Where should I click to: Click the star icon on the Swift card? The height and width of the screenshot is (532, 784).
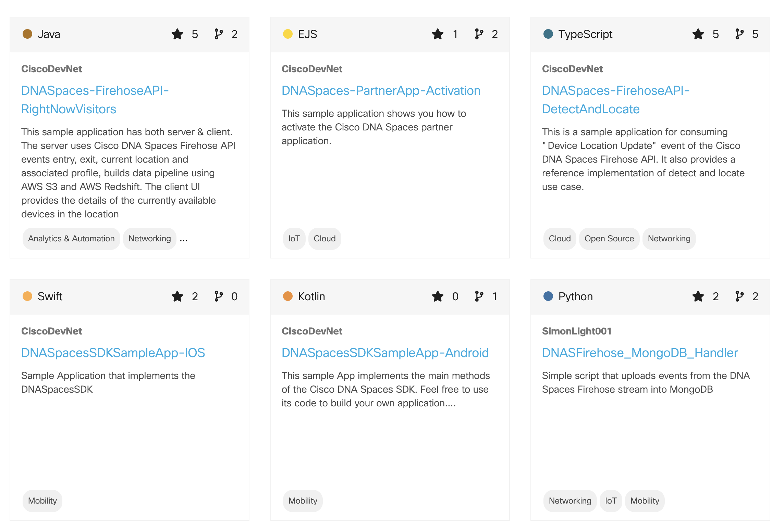click(x=177, y=296)
